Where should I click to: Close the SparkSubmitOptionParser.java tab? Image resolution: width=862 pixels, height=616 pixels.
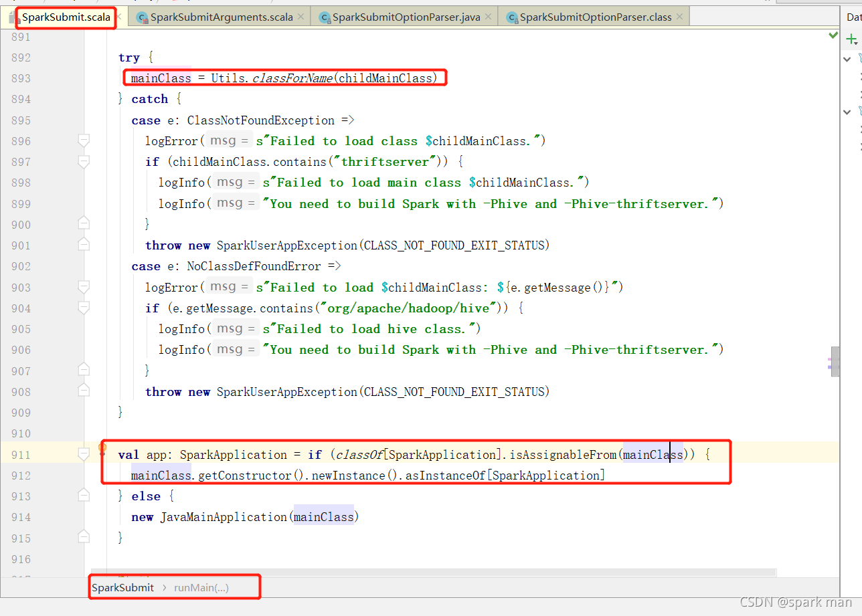coord(489,17)
